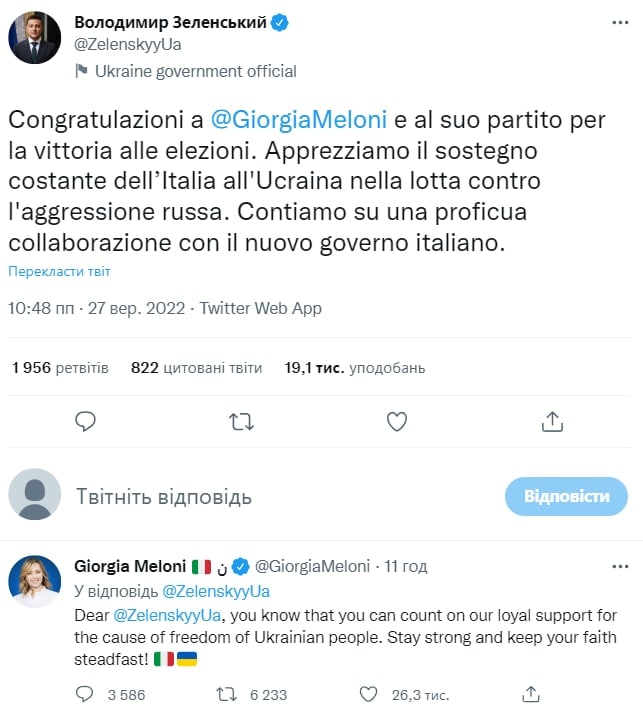Reply to Zelensky's tweet via comment icon
643x713 pixels.
click(86, 421)
